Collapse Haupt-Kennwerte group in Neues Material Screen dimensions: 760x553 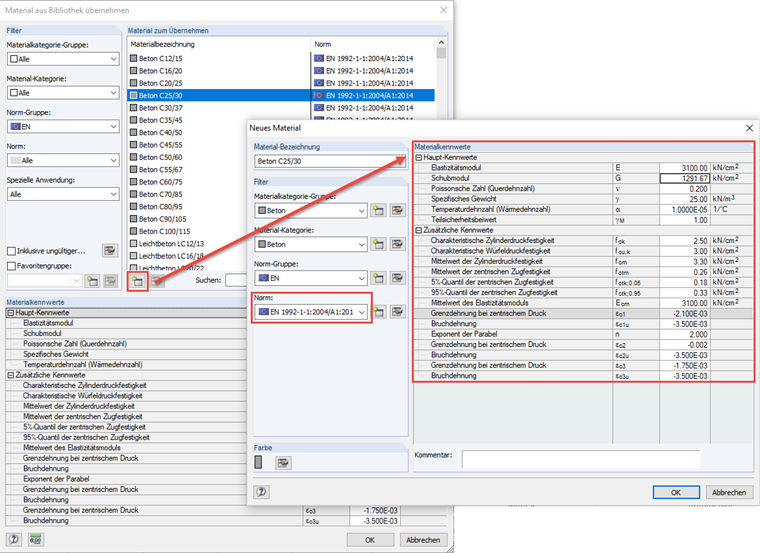(419, 158)
